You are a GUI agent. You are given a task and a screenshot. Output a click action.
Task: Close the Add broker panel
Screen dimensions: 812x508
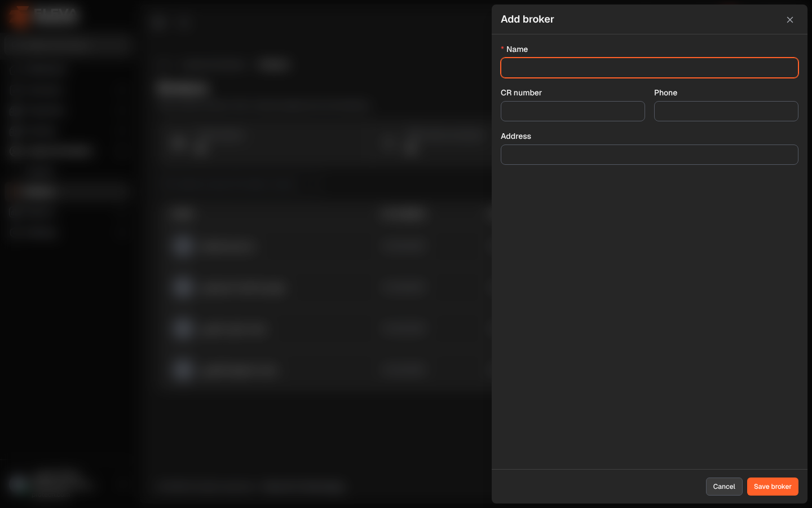point(790,20)
